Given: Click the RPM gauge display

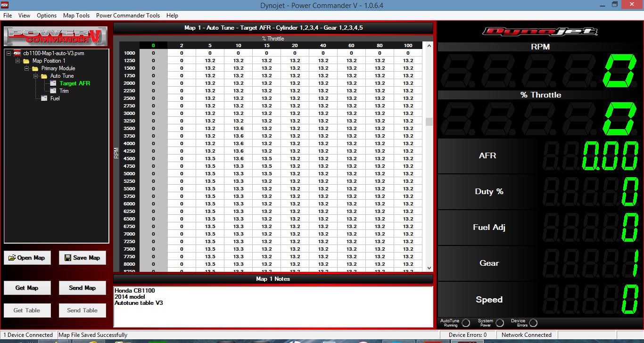Looking at the screenshot, I should coord(540,71).
